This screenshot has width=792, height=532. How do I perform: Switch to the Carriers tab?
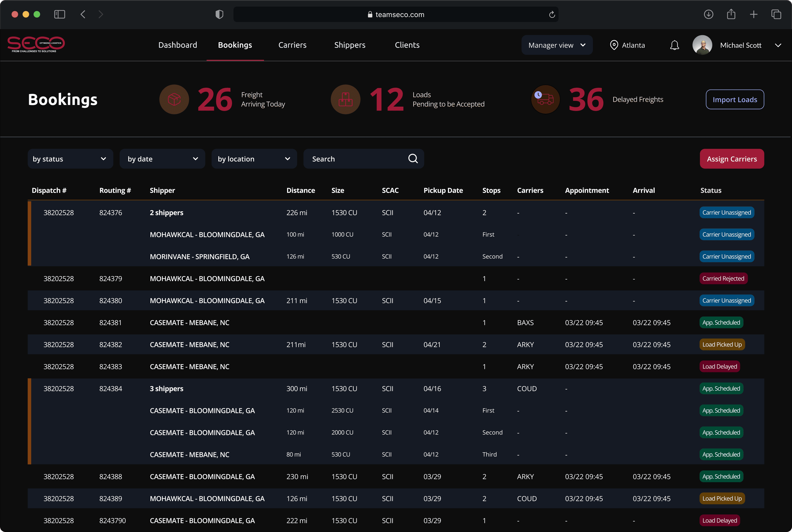[292, 45]
